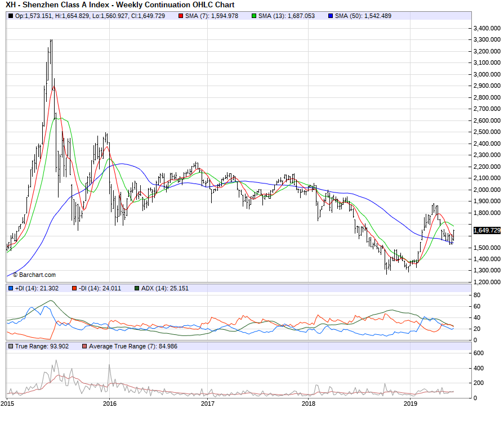Viewport: 504px width, 421px height.
Task: Click the black OHLC legend swatch
Action: click(11, 16)
